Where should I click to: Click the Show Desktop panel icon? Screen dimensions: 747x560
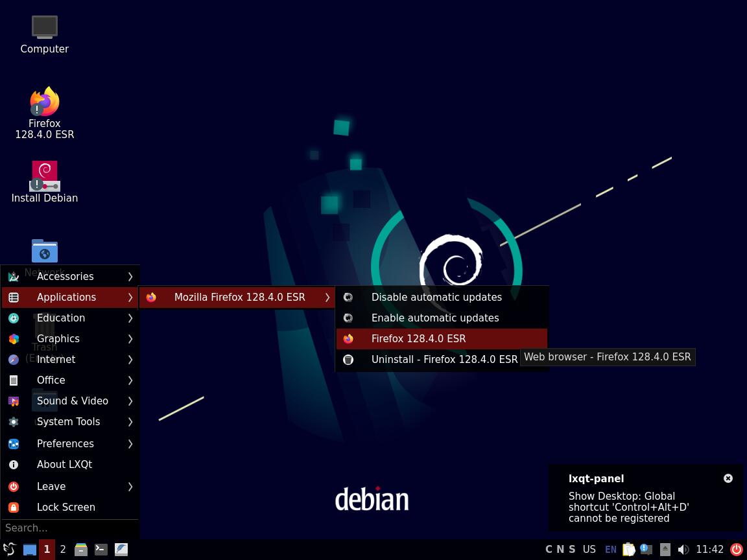click(30, 550)
